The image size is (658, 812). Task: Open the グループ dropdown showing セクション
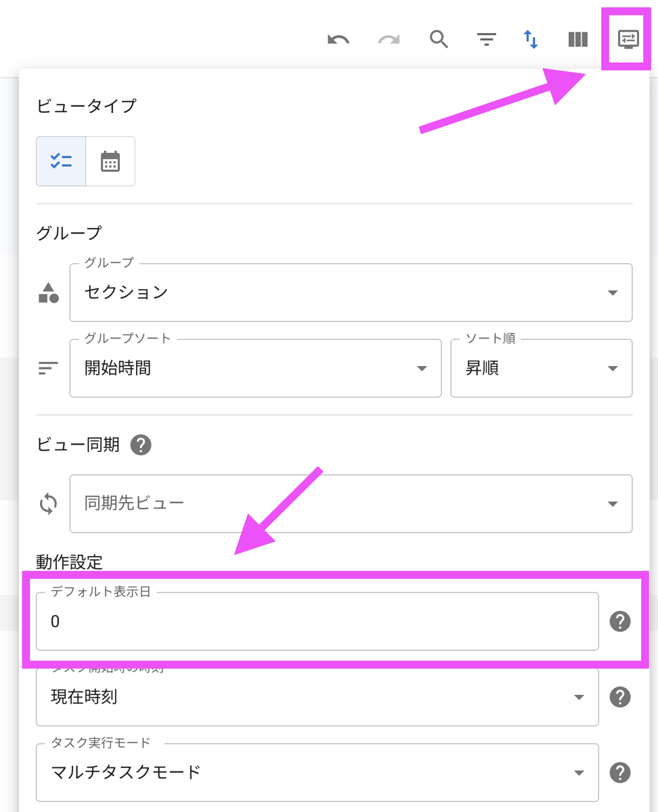(351, 292)
